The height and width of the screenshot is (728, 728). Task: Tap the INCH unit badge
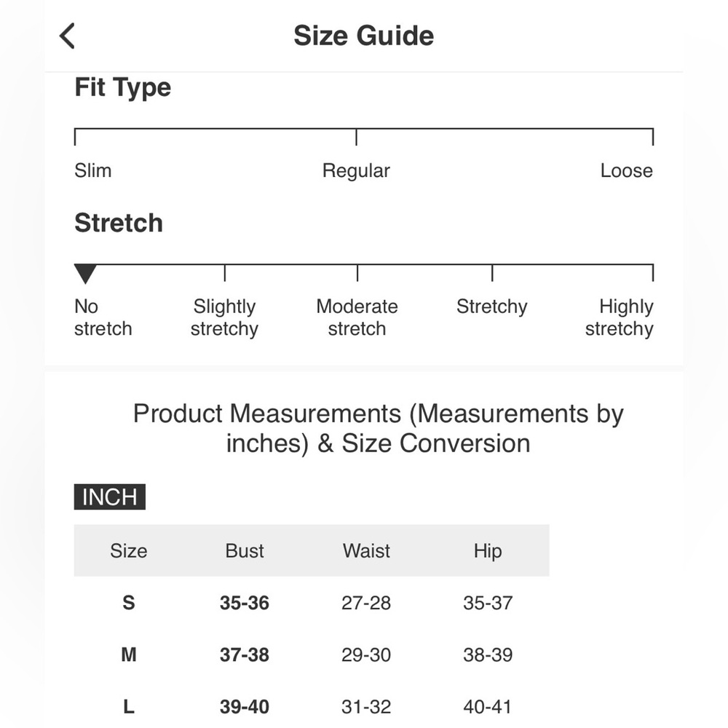tap(110, 496)
